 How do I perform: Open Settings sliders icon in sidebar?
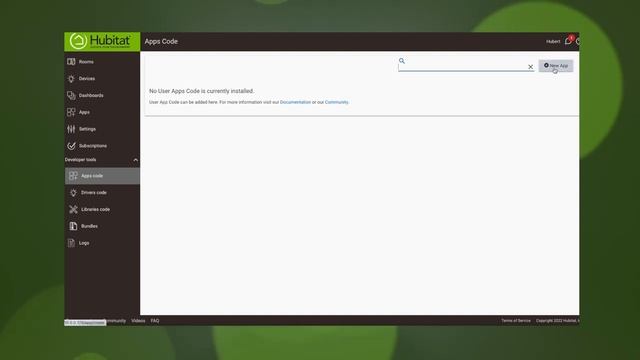coord(71,129)
